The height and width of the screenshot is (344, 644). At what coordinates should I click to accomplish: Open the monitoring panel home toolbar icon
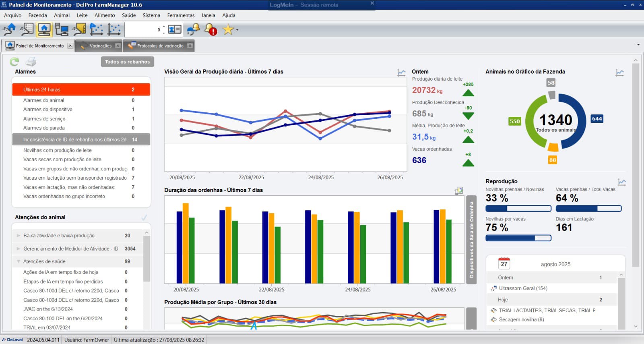point(44,29)
